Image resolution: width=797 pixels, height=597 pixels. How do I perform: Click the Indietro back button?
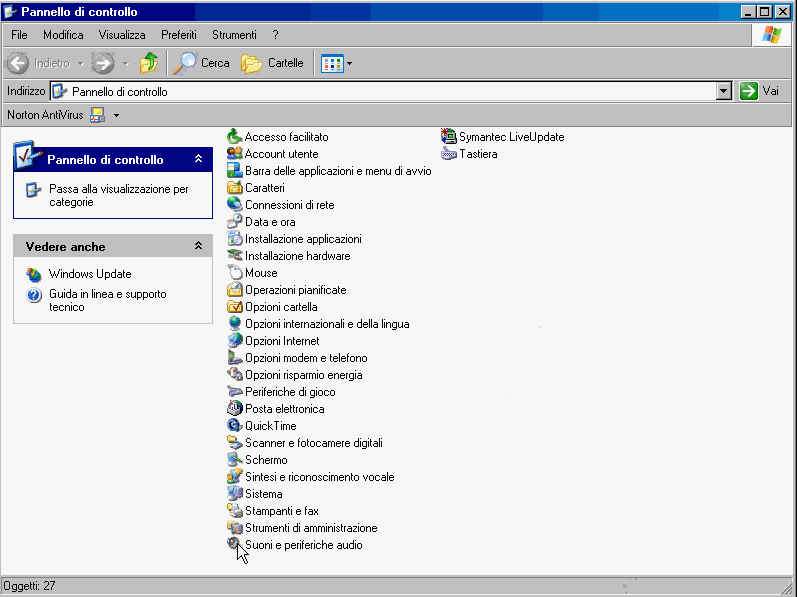pos(39,63)
